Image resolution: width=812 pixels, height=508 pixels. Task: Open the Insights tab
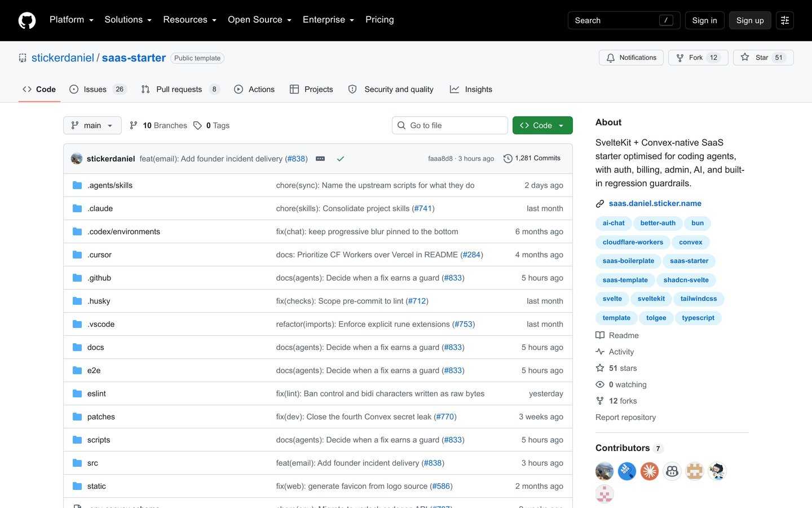click(471, 89)
